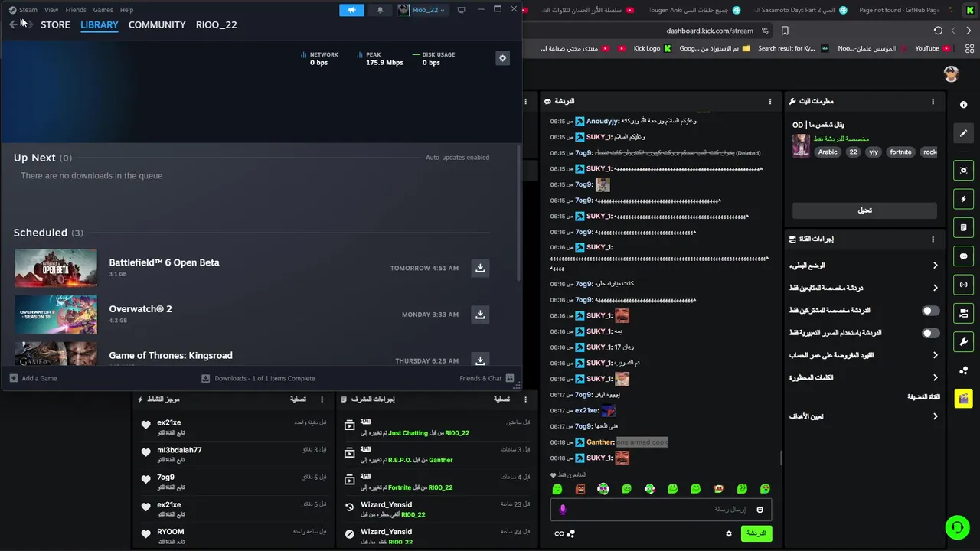Bookmark the Kick dashboard page

[x=785, y=31]
